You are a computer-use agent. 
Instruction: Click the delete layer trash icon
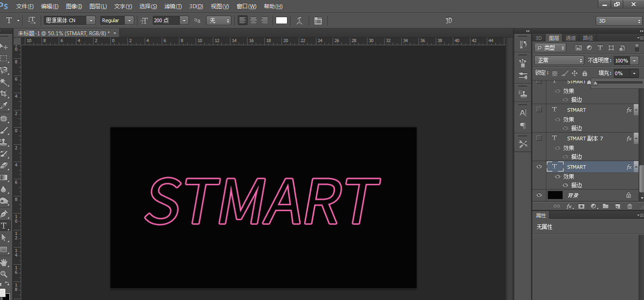pyautogui.click(x=630, y=206)
